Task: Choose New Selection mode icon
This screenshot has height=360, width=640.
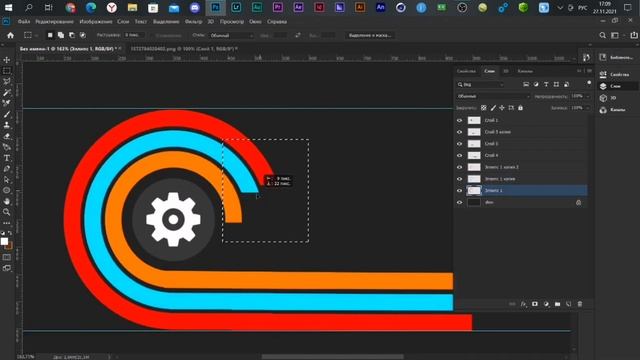Action: point(50,36)
